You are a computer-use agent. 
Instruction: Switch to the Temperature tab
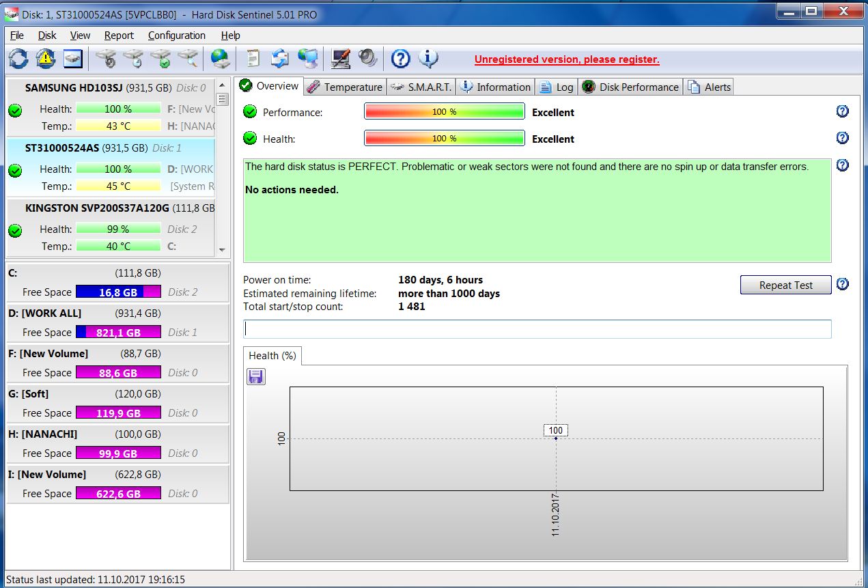[x=344, y=87]
